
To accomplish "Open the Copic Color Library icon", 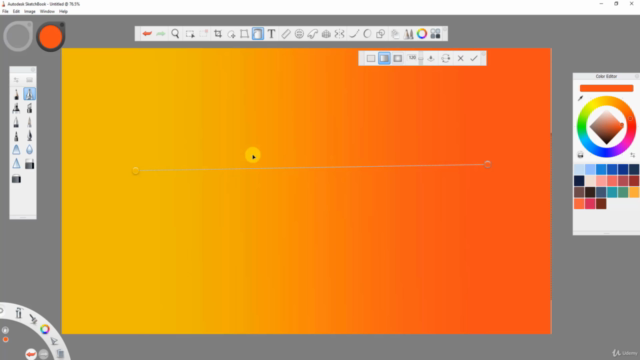I will [x=436, y=34].
